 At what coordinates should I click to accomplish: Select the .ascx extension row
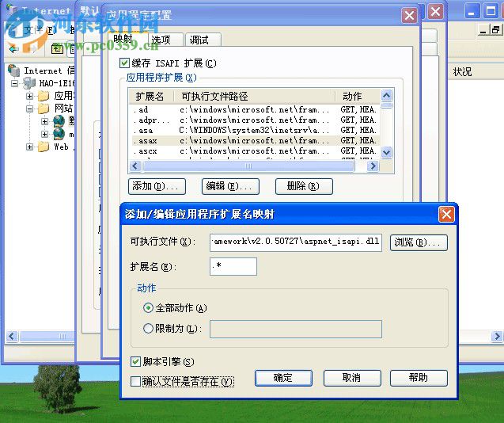pos(254,151)
